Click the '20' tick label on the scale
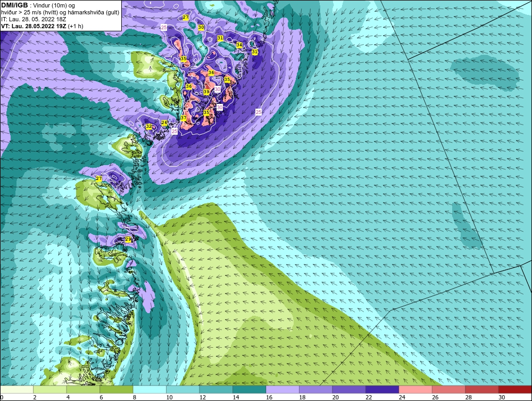This screenshot has height=401, width=532. point(336,397)
